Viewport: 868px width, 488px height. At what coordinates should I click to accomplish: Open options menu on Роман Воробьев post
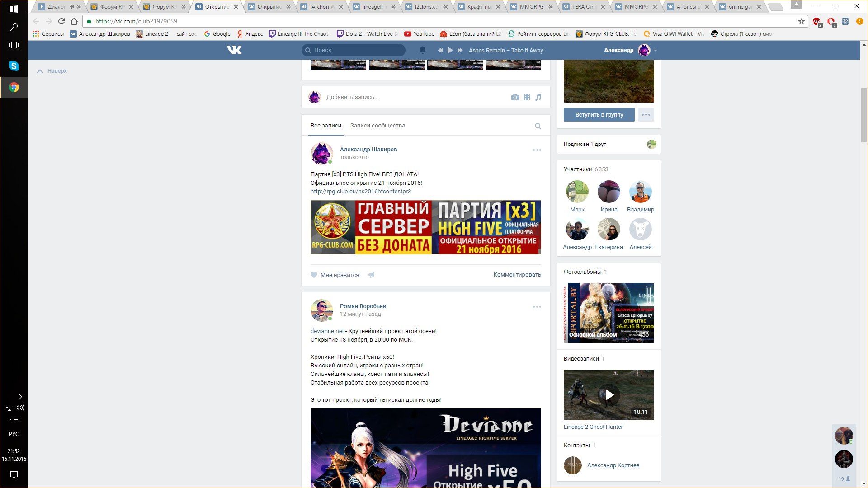[537, 307]
